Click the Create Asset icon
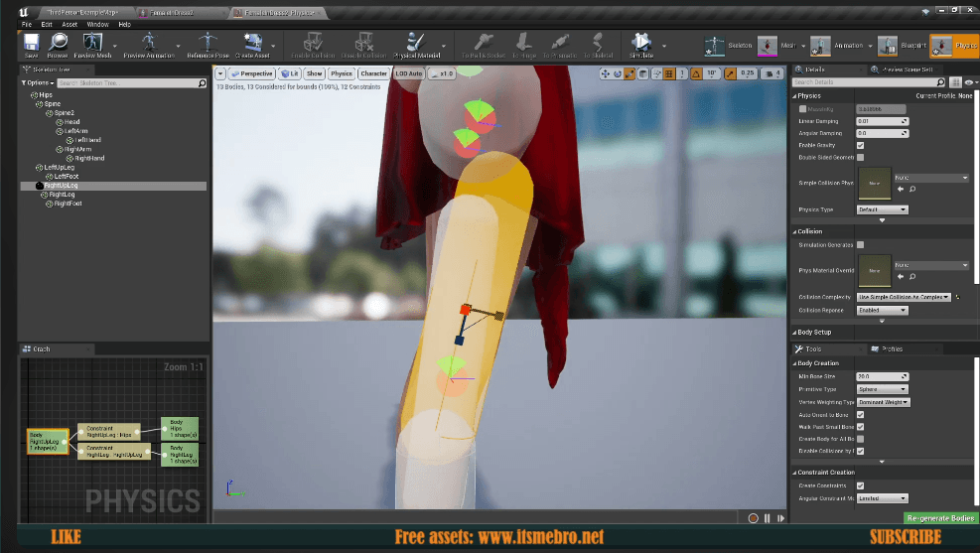The height and width of the screenshot is (553, 980). click(253, 44)
